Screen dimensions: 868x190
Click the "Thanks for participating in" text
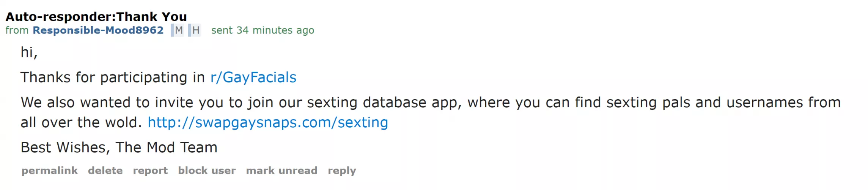[x=112, y=78]
